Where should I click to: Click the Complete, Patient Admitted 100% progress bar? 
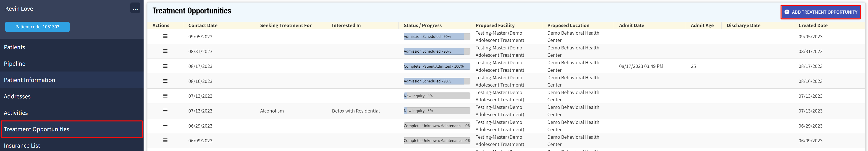coord(437,66)
